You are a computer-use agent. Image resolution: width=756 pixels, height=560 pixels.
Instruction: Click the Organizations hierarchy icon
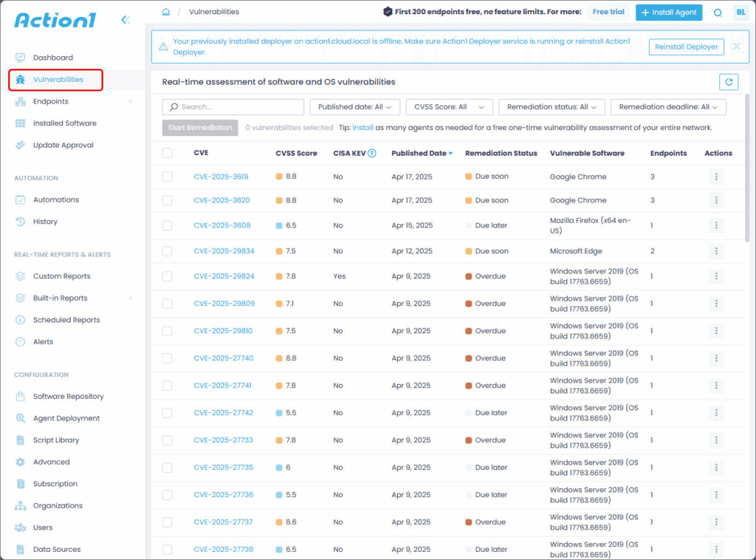pos(20,505)
